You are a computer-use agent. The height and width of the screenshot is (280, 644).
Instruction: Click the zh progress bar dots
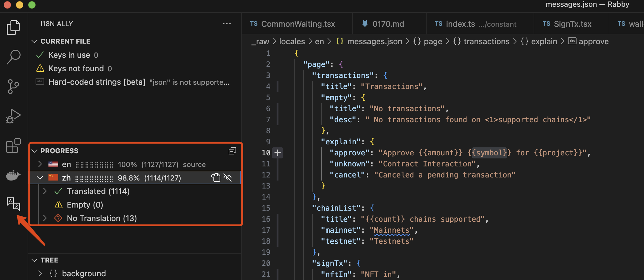94,178
